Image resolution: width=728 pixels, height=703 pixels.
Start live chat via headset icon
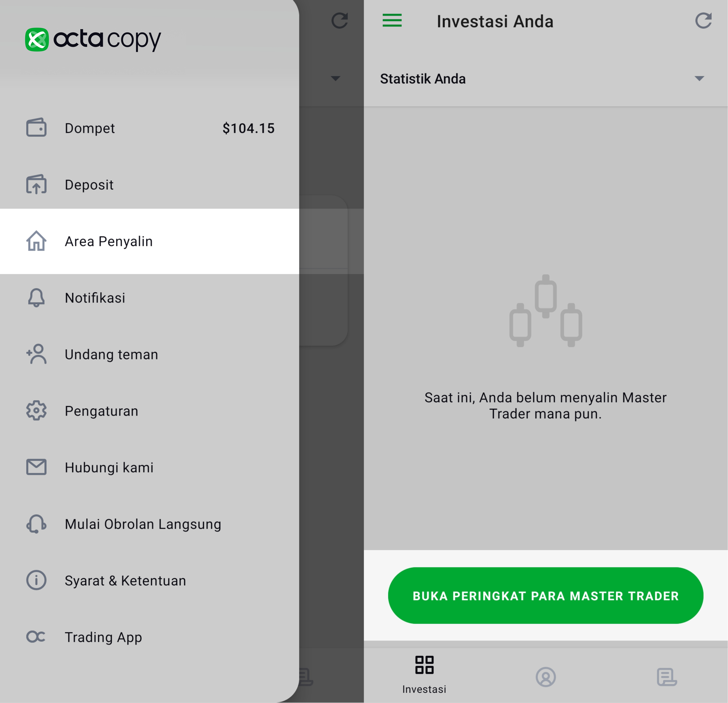(36, 524)
